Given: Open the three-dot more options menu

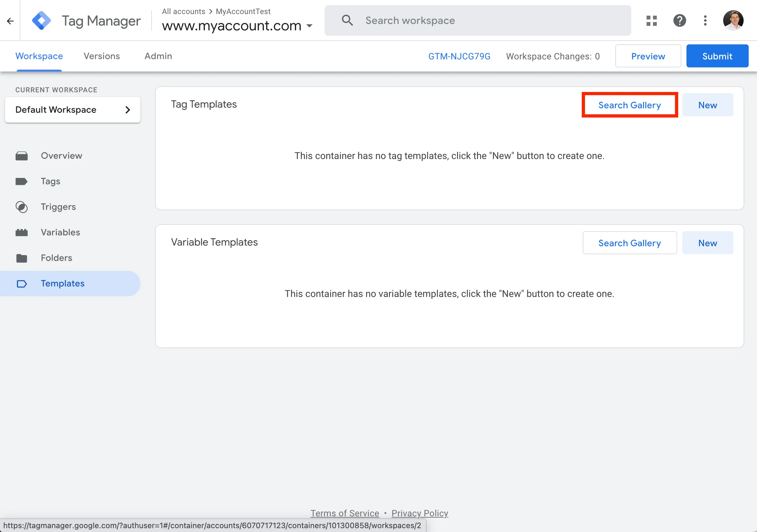Looking at the screenshot, I should point(705,21).
